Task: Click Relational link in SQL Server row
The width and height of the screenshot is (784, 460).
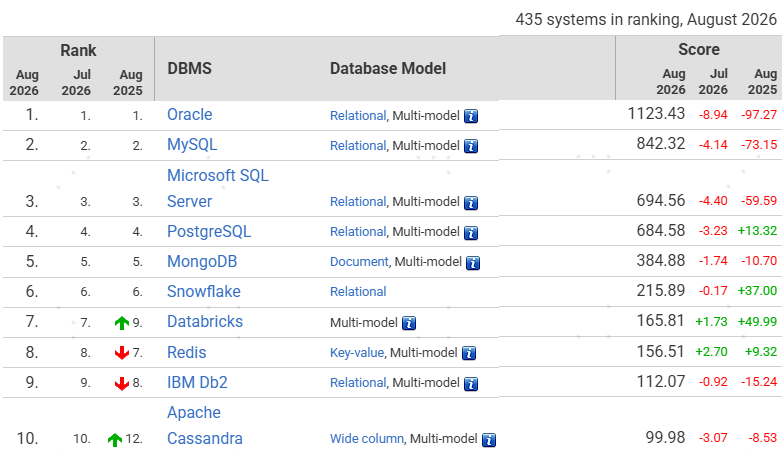Action: (x=358, y=202)
